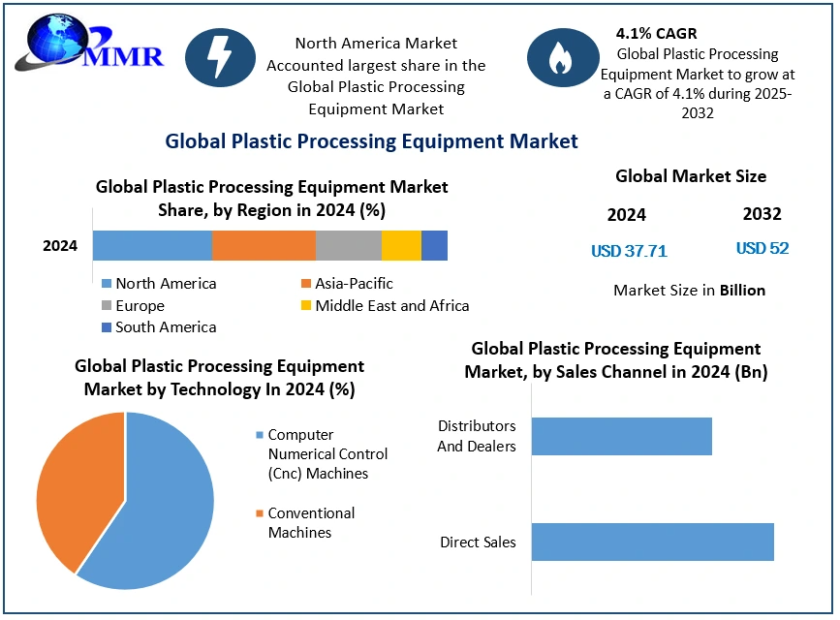
Task: Click the North America legend square
Action: coord(107,284)
